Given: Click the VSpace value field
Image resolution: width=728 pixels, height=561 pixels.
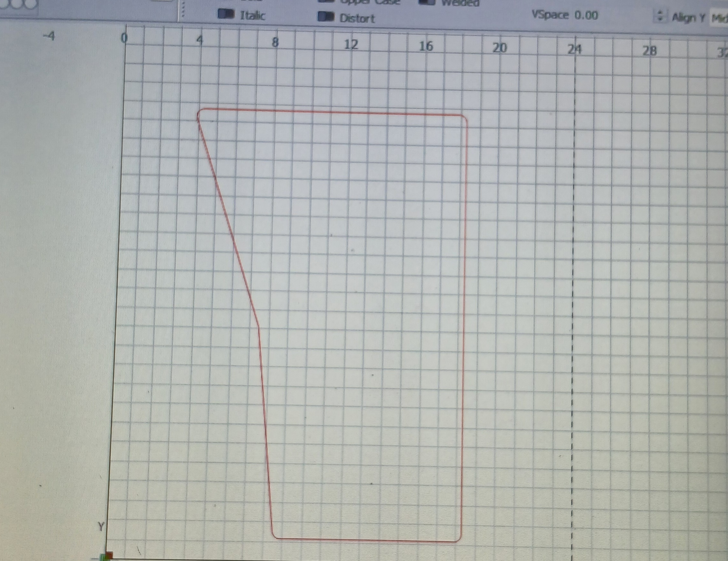Looking at the screenshot, I should click(586, 15).
